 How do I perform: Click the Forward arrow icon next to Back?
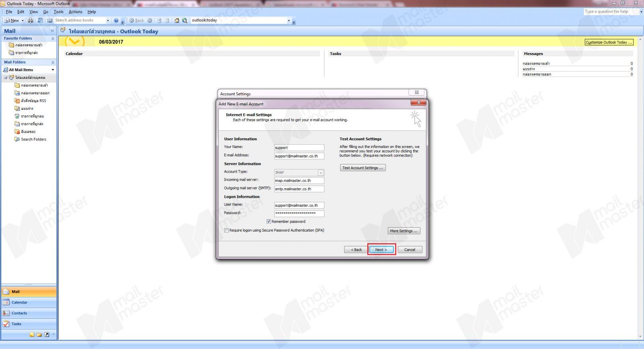[x=150, y=21]
